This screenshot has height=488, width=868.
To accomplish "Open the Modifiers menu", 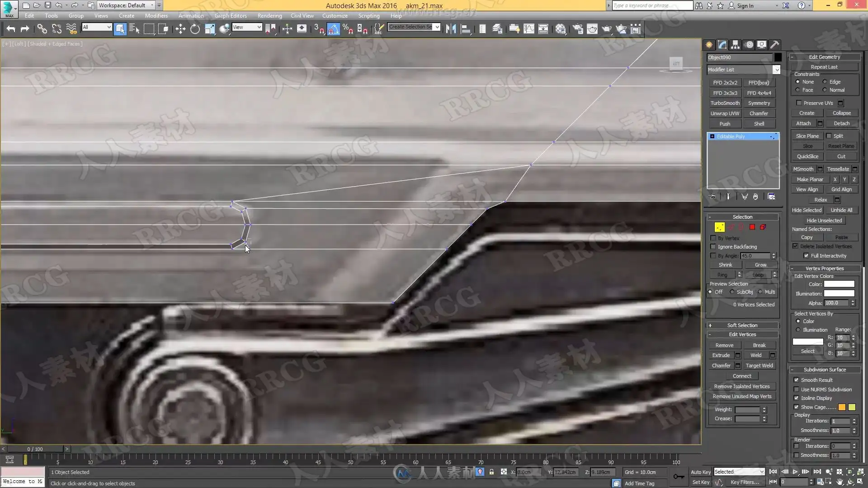I will 156,15.
